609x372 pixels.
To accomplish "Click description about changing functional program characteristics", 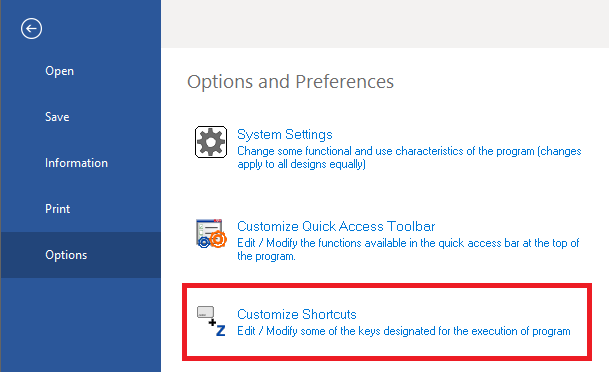I will (x=409, y=157).
